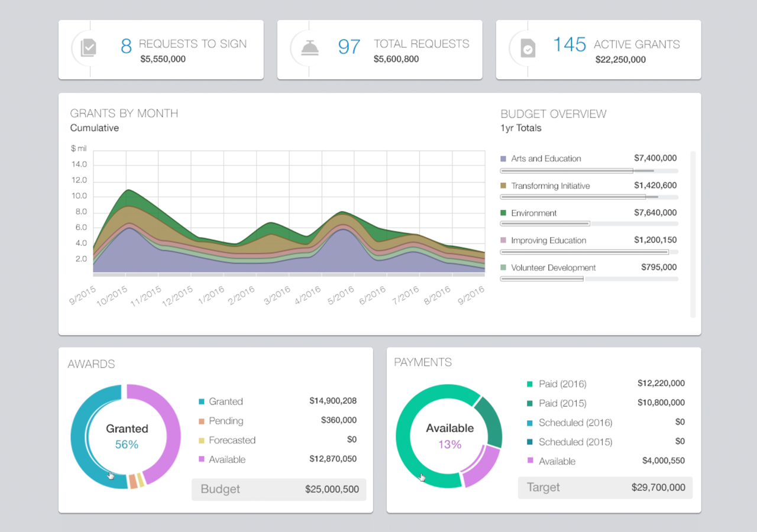Click the Requests to Sign checklist icon

coord(89,48)
